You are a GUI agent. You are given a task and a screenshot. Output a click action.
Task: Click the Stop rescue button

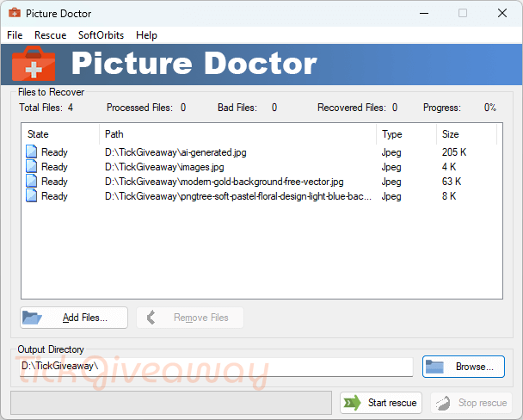click(471, 403)
